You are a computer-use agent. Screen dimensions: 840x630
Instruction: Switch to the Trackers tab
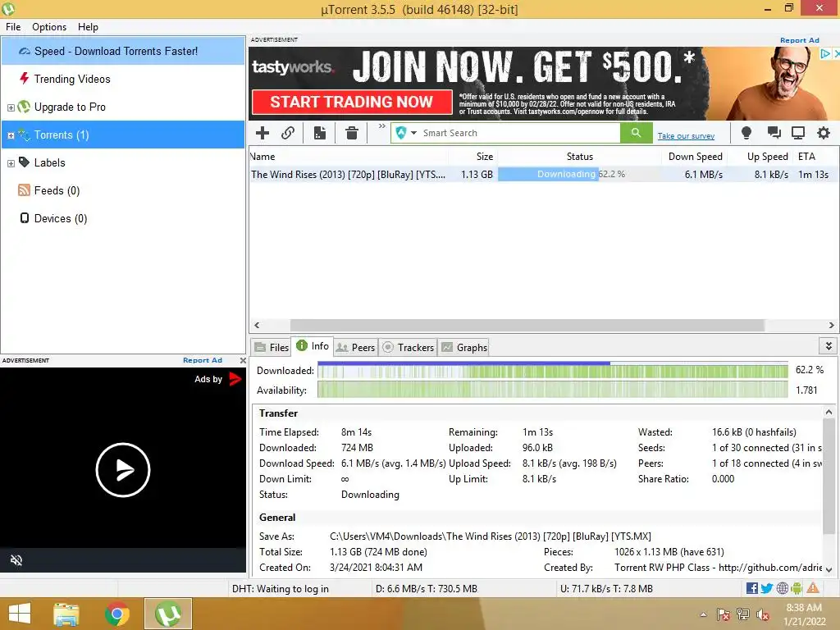[409, 348]
